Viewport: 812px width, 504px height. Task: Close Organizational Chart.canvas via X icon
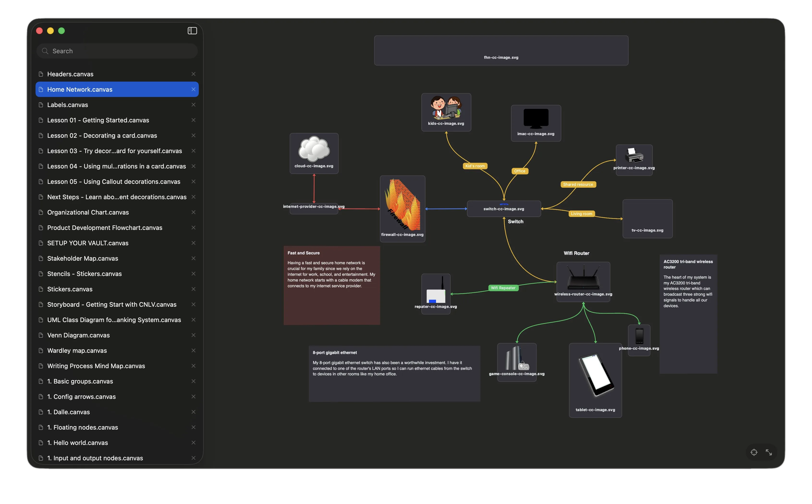[194, 212]
